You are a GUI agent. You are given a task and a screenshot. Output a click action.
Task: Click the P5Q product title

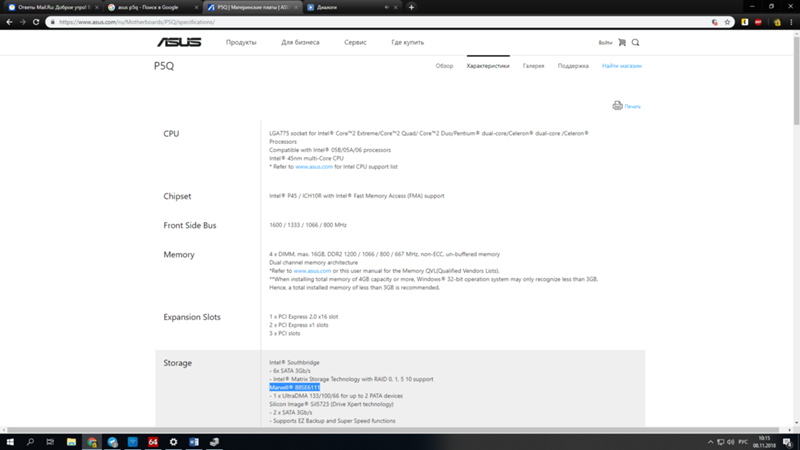[x=164, y=66]
